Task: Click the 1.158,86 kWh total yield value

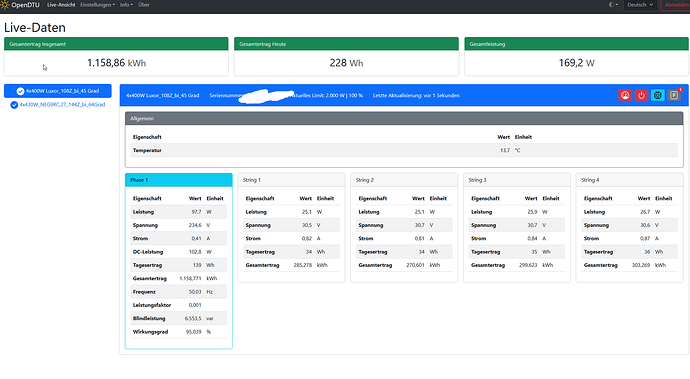Action: coord(117,63)
